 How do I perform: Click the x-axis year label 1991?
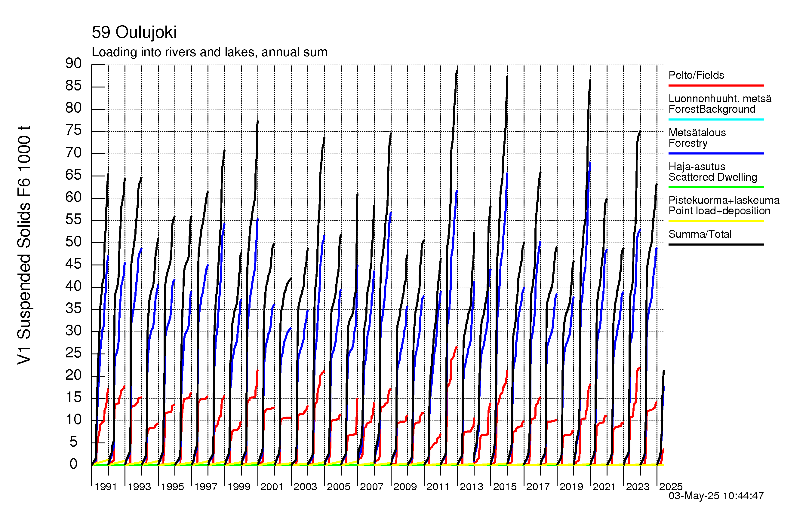click(106, 487)
